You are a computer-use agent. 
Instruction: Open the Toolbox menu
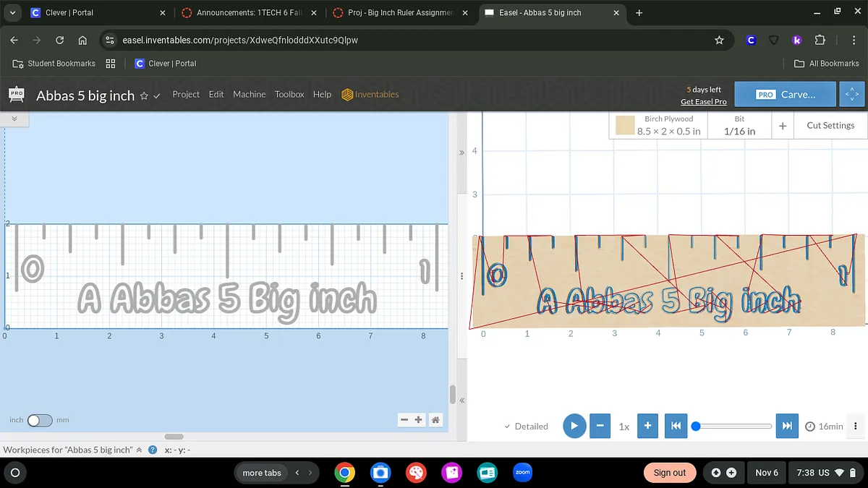pyautogui.click(x=289, y=95)
